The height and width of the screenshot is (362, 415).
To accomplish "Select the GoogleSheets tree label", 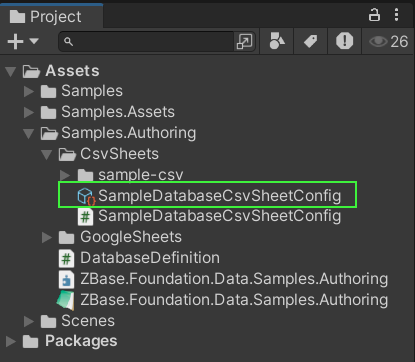I will click(x=131, y=237).
